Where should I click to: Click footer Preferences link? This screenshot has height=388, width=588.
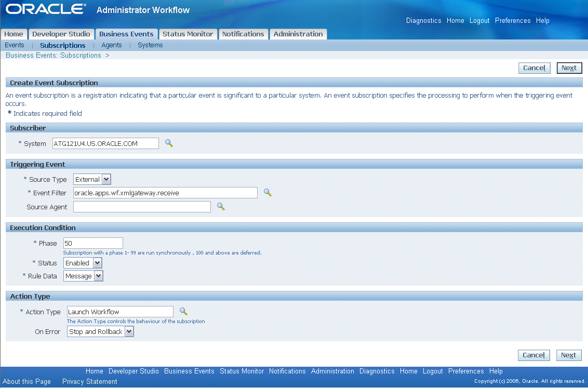[x=466, y=371]
